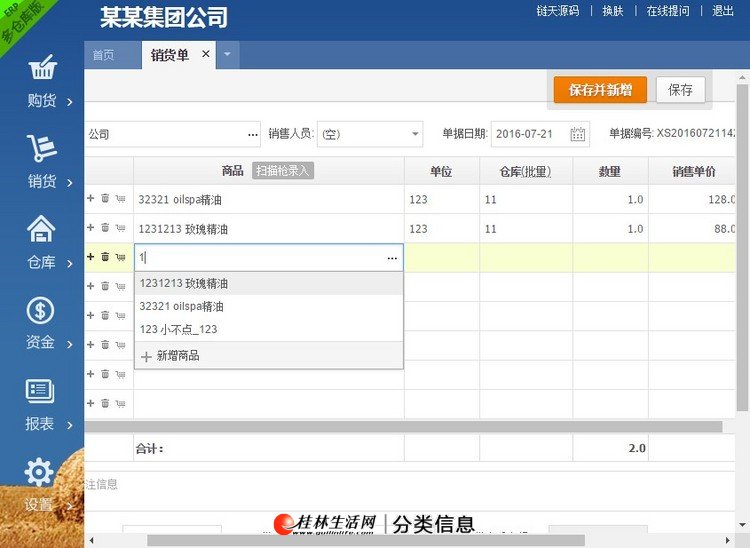Open the 设置 gear settings icon
The height and width of the screenshot is (548, 750).
click(x=39, y=472)
